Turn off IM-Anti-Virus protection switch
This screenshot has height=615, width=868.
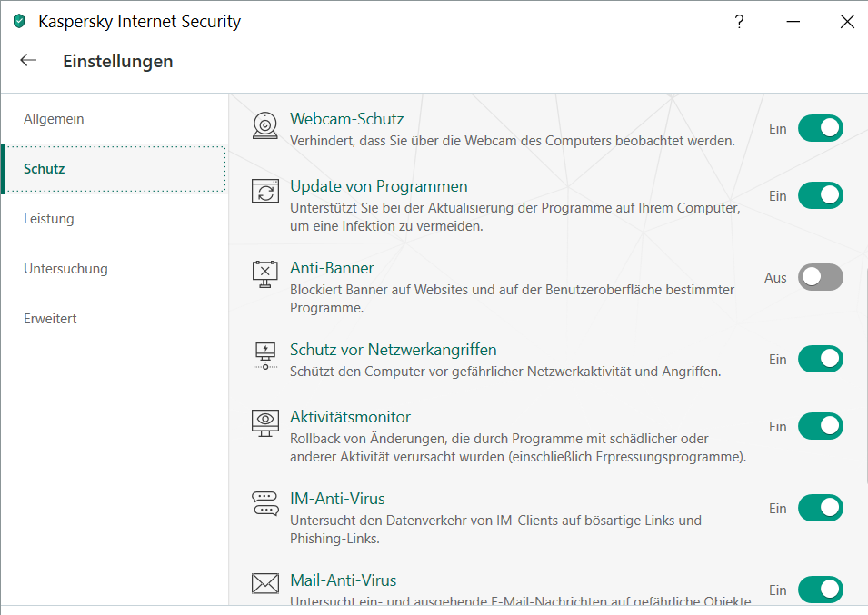pos(820,508)
